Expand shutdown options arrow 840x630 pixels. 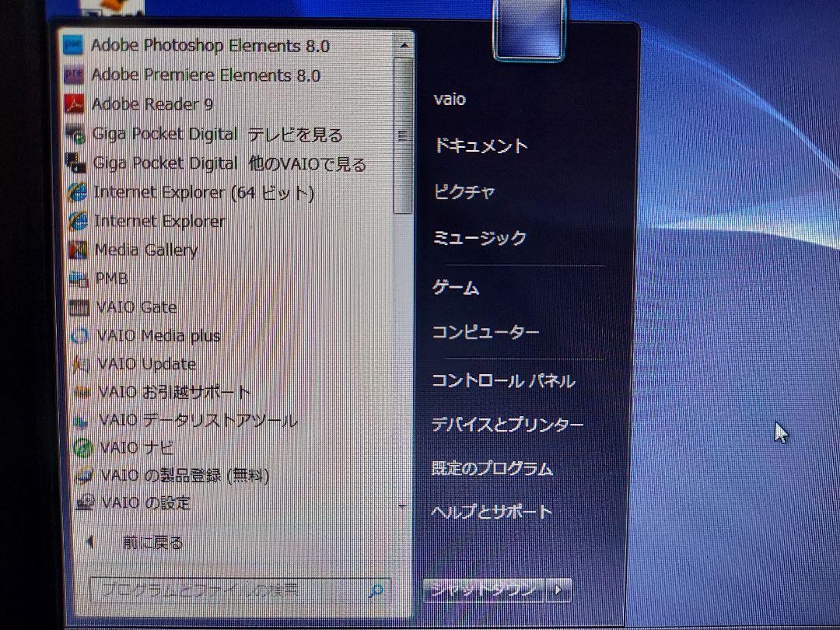click(x=558, y=590)
